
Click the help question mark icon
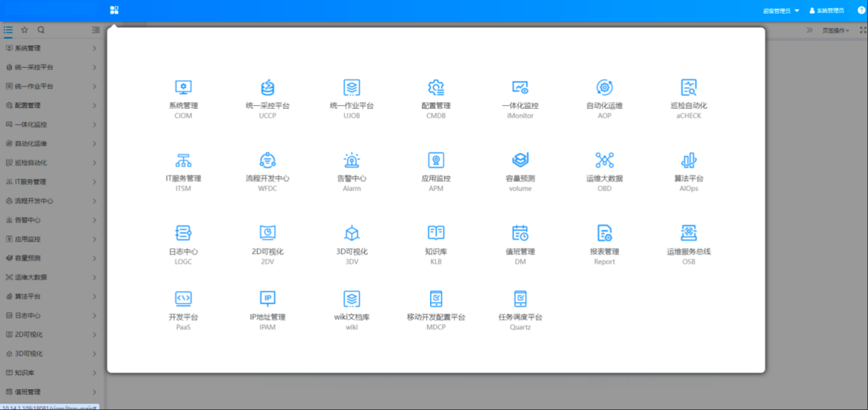tap(860, 10)
